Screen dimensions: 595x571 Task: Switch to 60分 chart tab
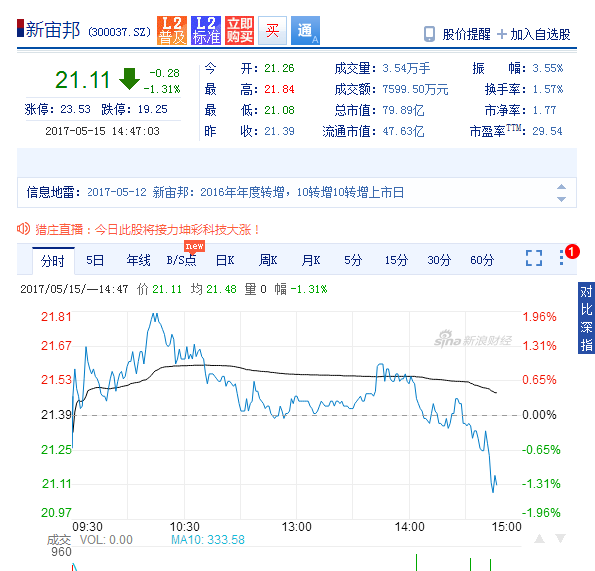482,260
